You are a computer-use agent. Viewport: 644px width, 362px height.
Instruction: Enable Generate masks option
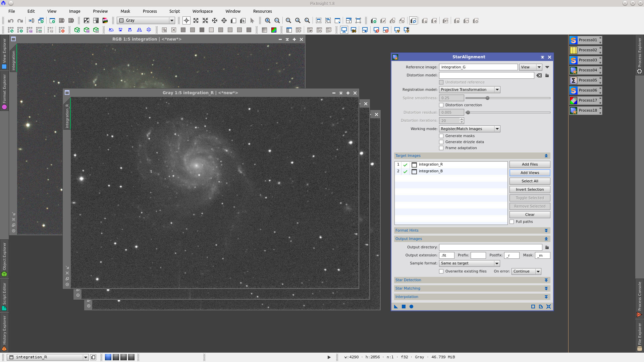[441, 136]
